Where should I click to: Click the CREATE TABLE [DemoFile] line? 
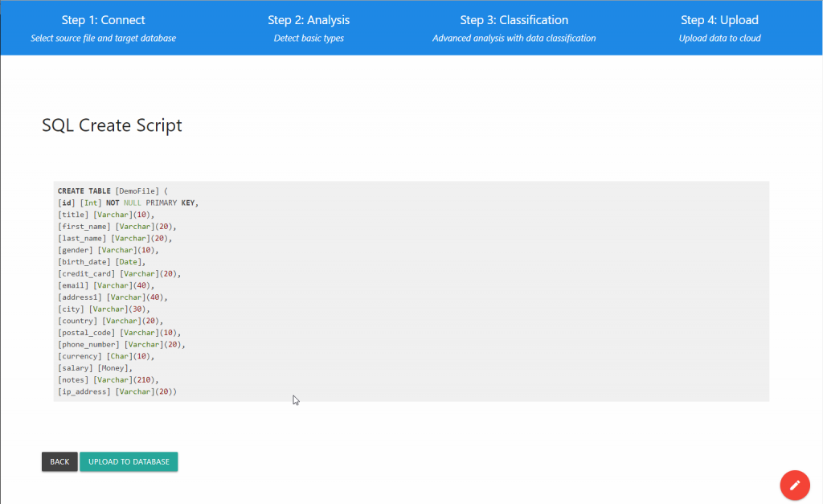[x=112, y=191]
